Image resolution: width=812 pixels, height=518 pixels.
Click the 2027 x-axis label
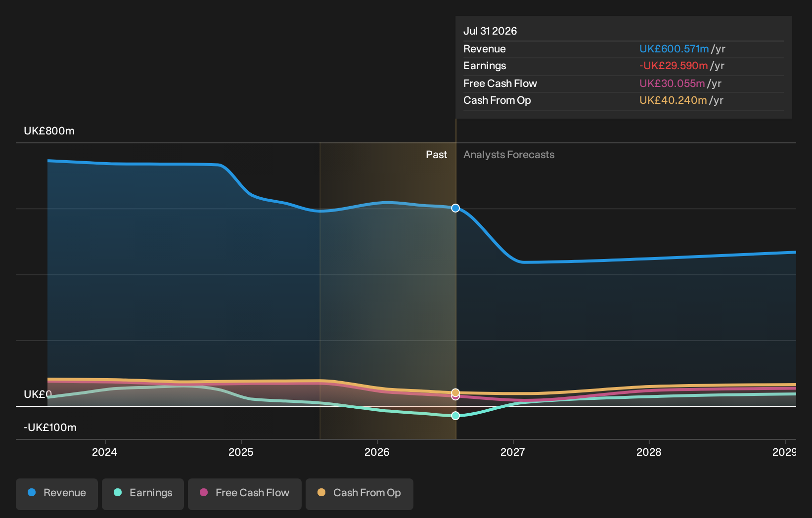point(513,452)
